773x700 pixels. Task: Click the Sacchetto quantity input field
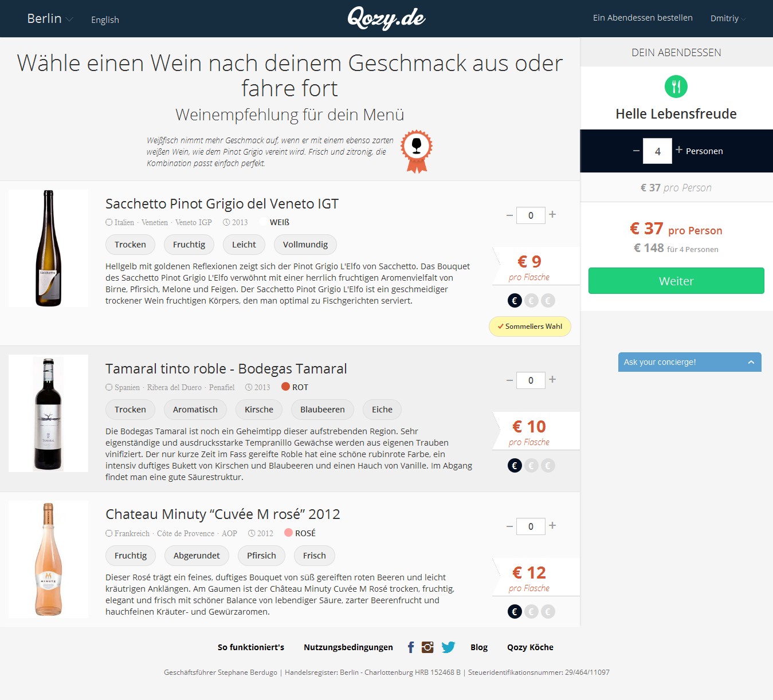point(531,215)
